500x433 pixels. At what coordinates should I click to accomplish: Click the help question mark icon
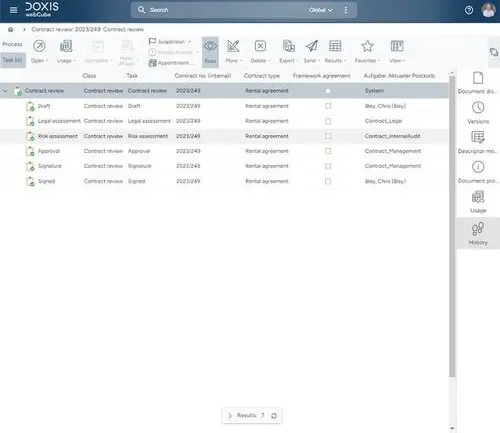coord(469,10)
